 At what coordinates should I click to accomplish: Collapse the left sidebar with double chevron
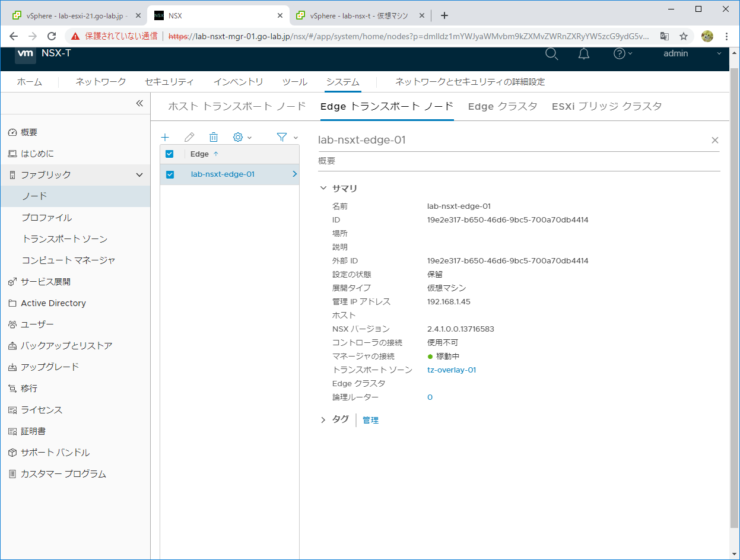coord(139,103)
